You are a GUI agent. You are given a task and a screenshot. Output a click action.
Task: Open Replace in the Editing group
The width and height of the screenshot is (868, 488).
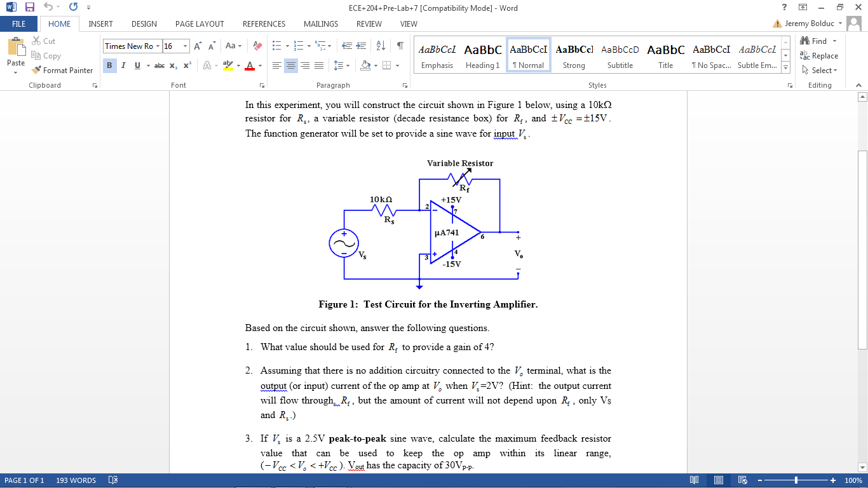(x=820, y=55)
